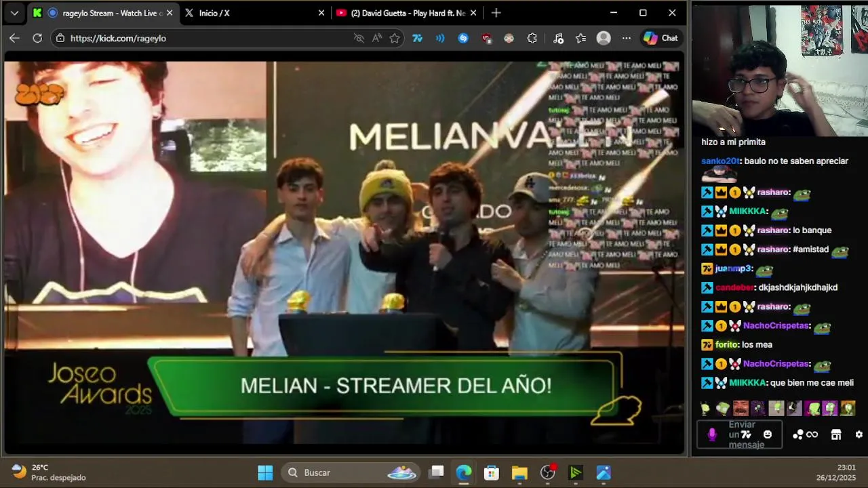This screenshot has width=868, height=488.
Task: Close the Inicio / X tab
Action: [321, 13]
